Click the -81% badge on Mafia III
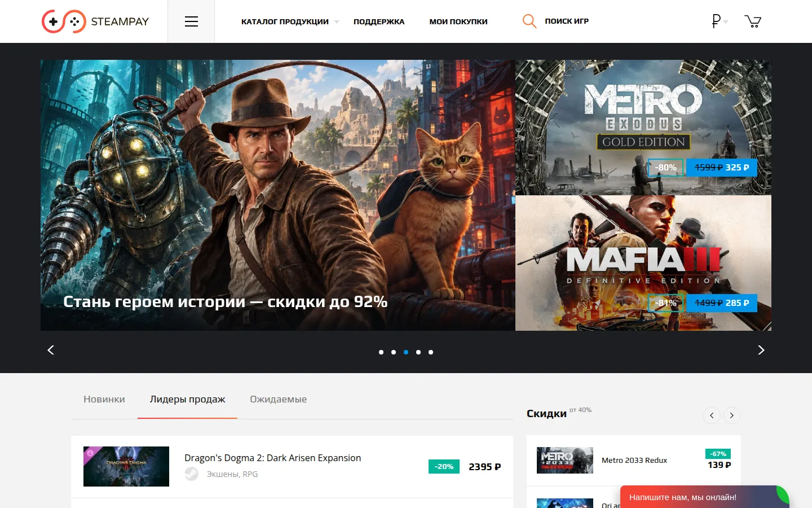This screenshot has width=812, height=508. (665, 303)
